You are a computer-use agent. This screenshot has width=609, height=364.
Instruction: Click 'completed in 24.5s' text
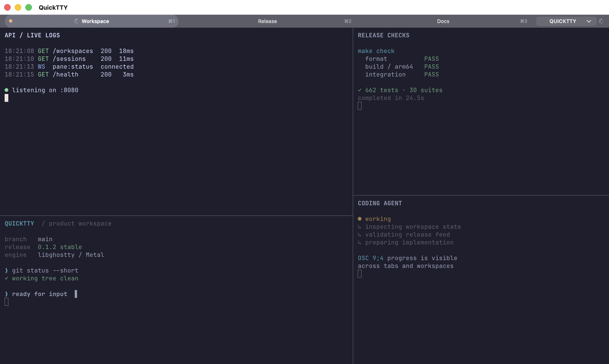tap(391, 98)
